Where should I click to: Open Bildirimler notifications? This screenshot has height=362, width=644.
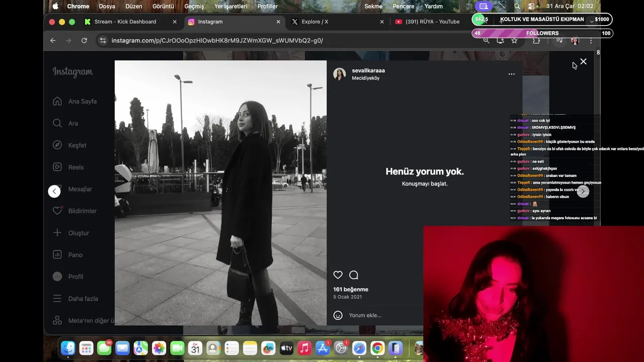[75, 211]
